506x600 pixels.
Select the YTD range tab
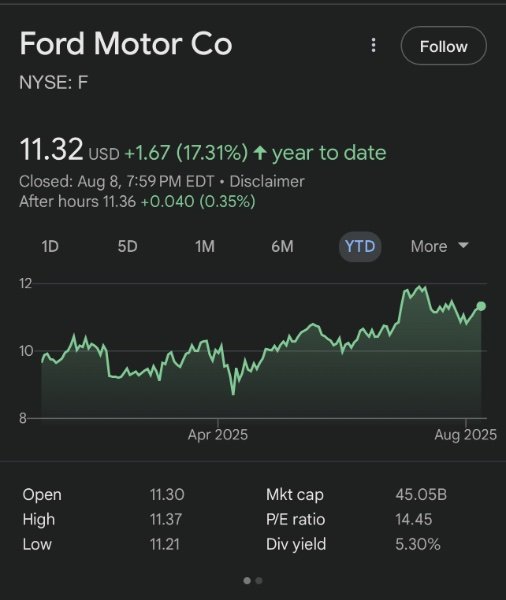click(x=360, y=246)
